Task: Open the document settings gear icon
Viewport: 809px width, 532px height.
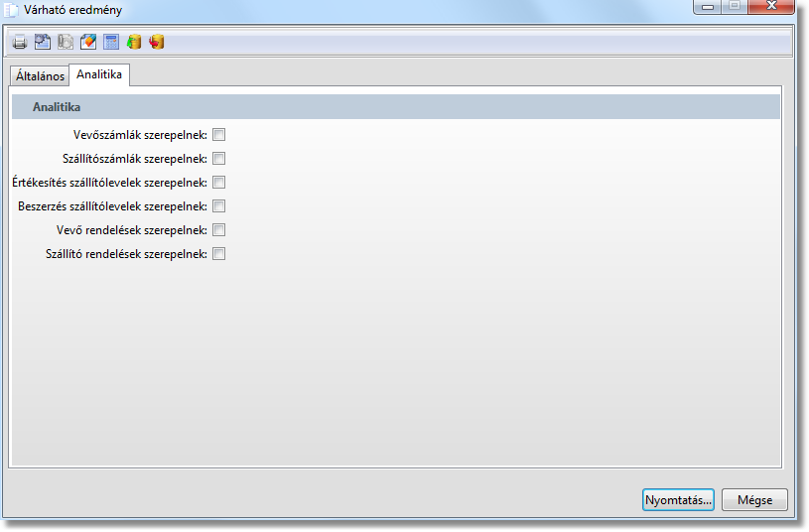Action: (43, 42)
